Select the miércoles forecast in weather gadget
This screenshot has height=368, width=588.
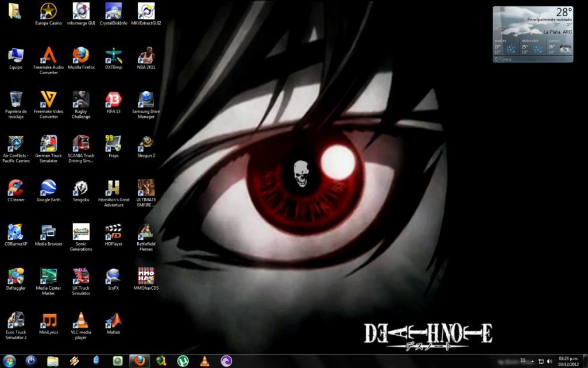click(533, 47)
